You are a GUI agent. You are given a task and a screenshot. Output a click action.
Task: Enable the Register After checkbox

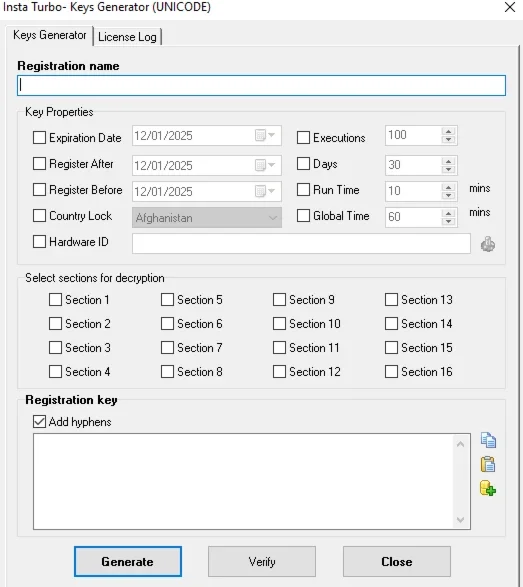point(39,164)
